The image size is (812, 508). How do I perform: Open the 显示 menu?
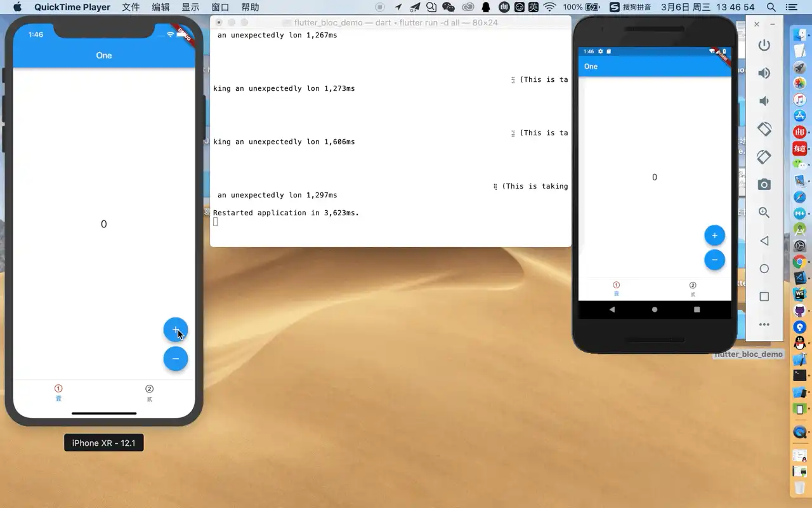tap(190, 7)
